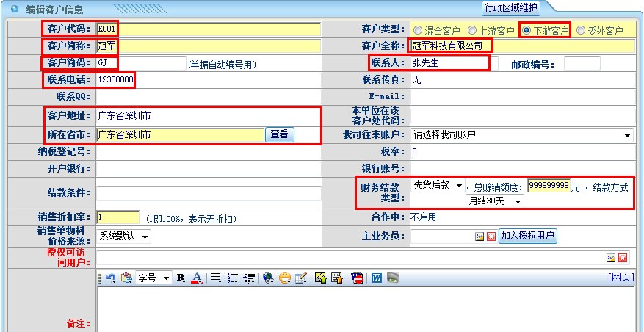This screenshot has height=332, width=644.
Task: Choose the 委外客户 radio option
Action: pyautogui.click(x=581, y=30)
